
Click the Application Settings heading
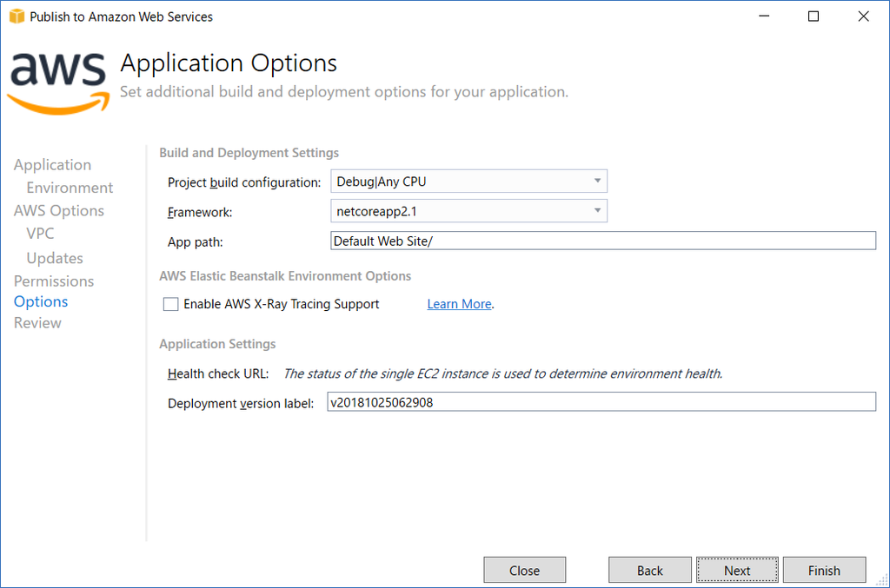pyautogui.click(x=217, y=344)
